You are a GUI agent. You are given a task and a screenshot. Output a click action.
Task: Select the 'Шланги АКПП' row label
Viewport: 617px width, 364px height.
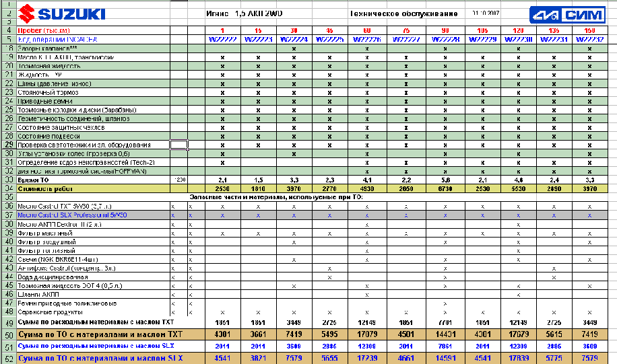point(93,295)
